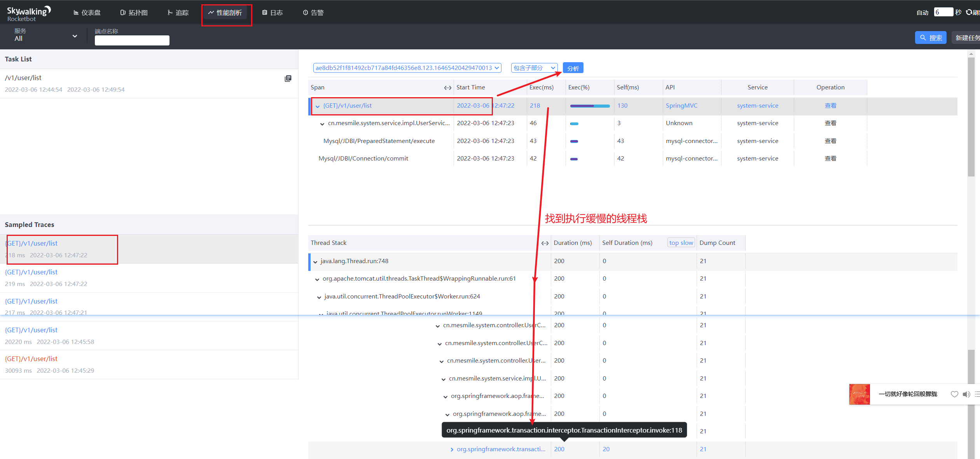Toggle the top slow sort option
This screenshot has height=459, width=980.
[681, 243]
